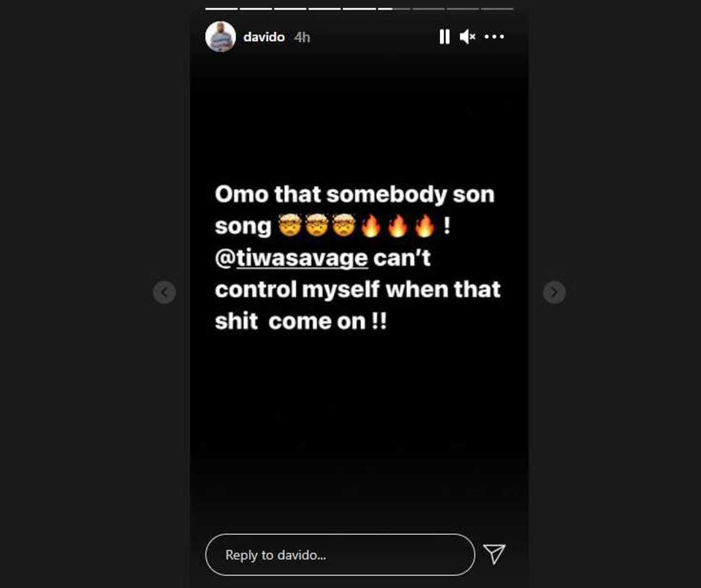Click the 4h story timestamp
The image size is (701, 588).
coord(302,37)
